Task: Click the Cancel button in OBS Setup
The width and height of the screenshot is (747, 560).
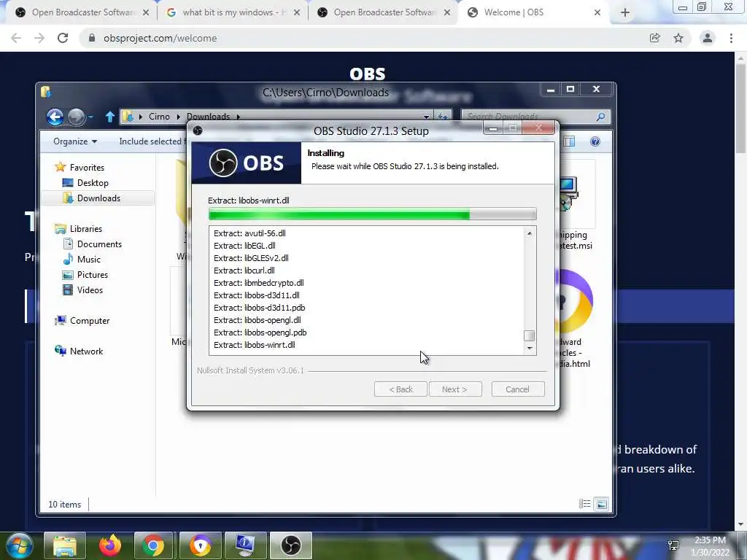Action: coord(518,389)
